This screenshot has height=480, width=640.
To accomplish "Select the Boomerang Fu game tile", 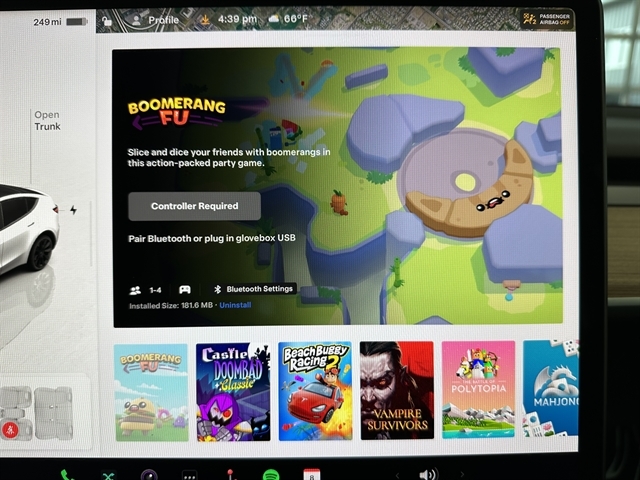I will [151, 392].
